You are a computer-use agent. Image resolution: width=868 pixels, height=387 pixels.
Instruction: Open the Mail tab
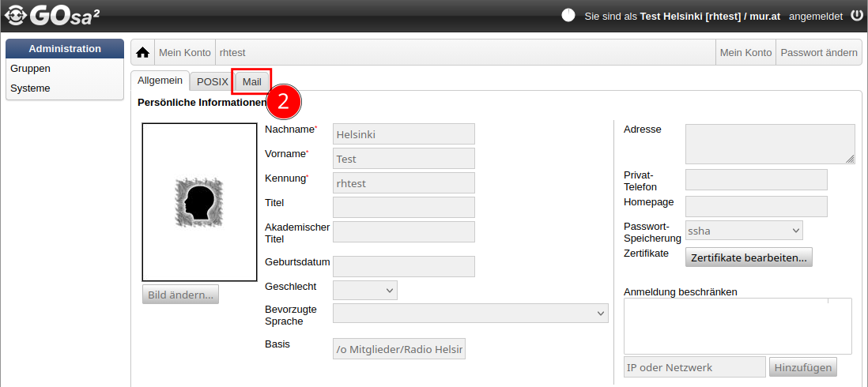[x=251, y=81]
